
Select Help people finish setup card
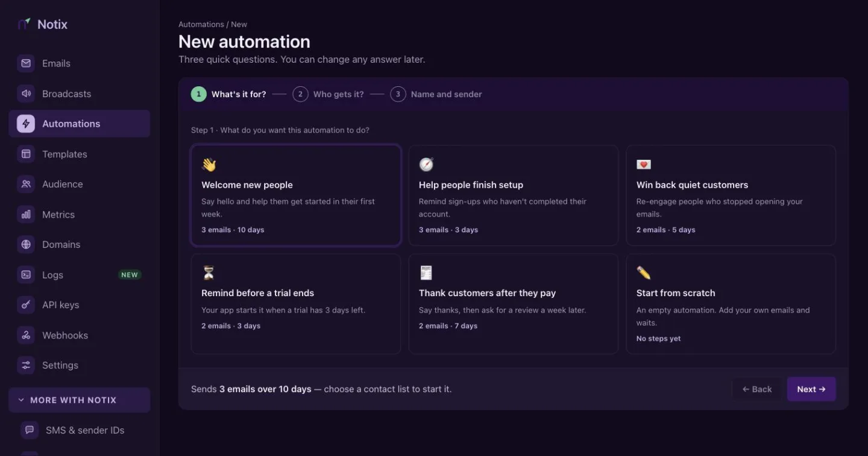coord(514,195)
